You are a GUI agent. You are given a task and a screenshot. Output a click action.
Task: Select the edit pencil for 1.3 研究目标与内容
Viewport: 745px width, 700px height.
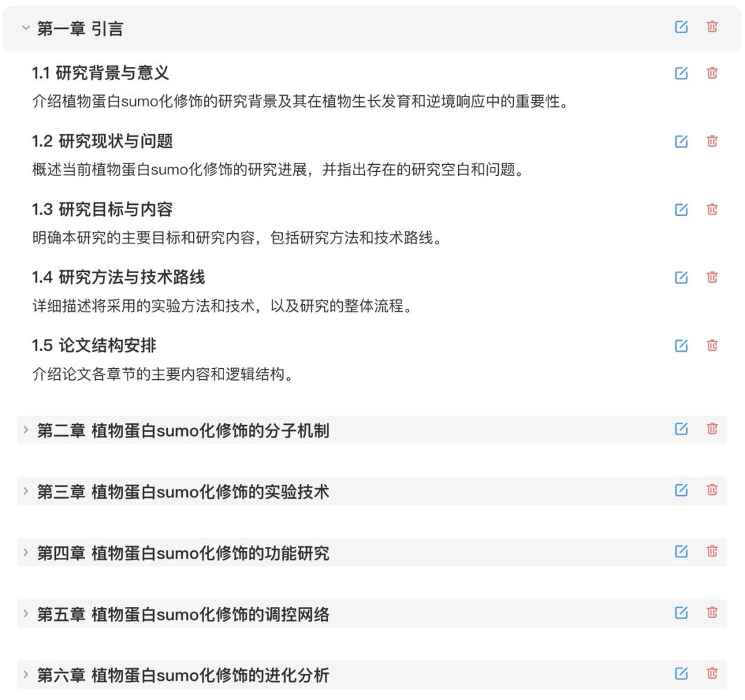pos(682,210)
